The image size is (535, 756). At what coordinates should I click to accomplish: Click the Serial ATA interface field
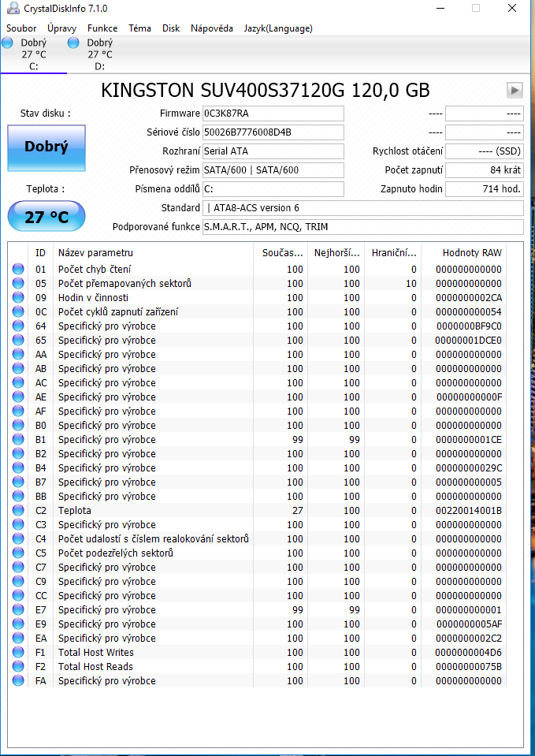(273, 151)
